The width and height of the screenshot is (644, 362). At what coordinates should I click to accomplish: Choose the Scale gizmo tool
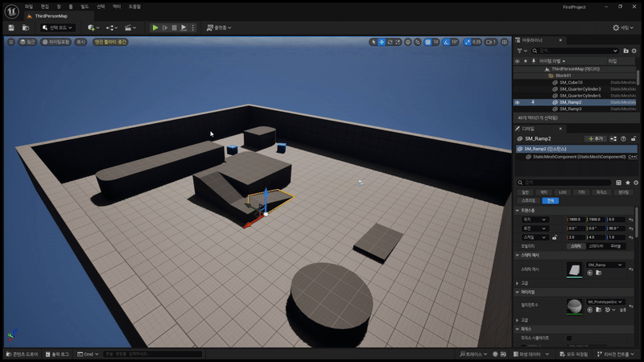pos(398,42)
